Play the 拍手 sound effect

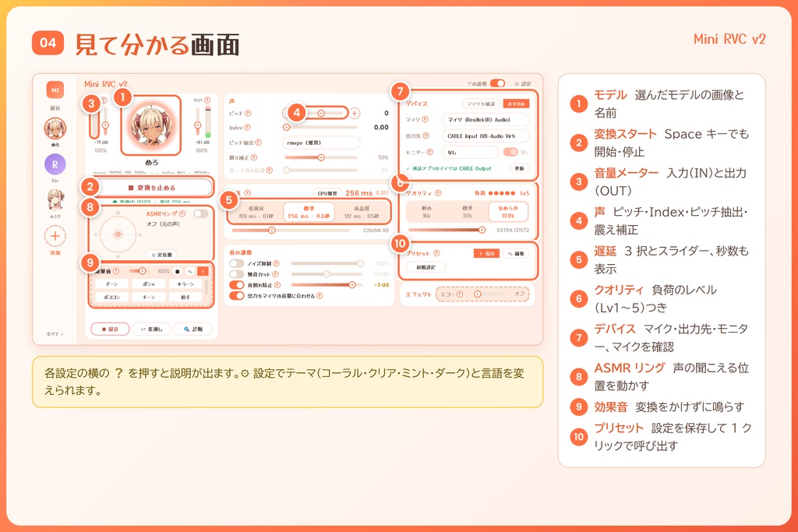(x=185, y=297)
